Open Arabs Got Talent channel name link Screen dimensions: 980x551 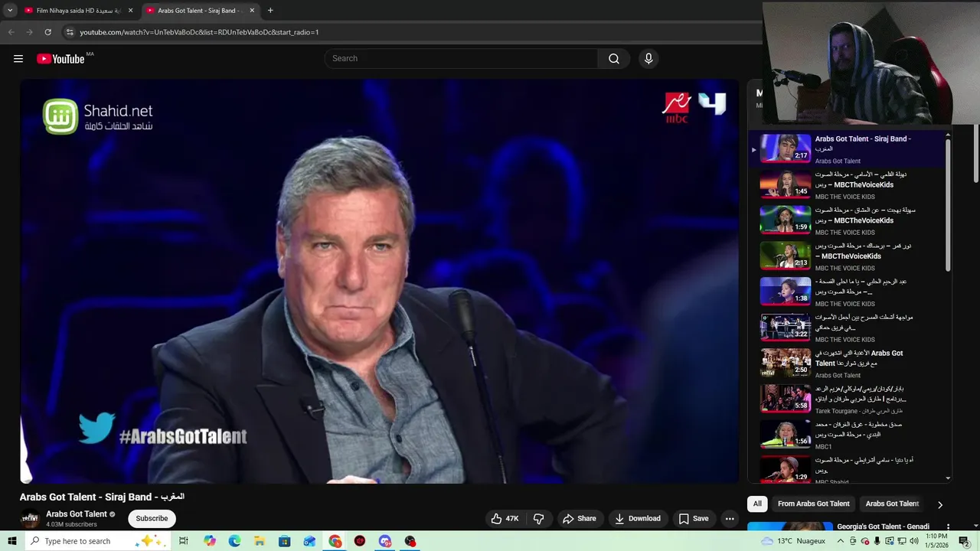click(77, 514)
